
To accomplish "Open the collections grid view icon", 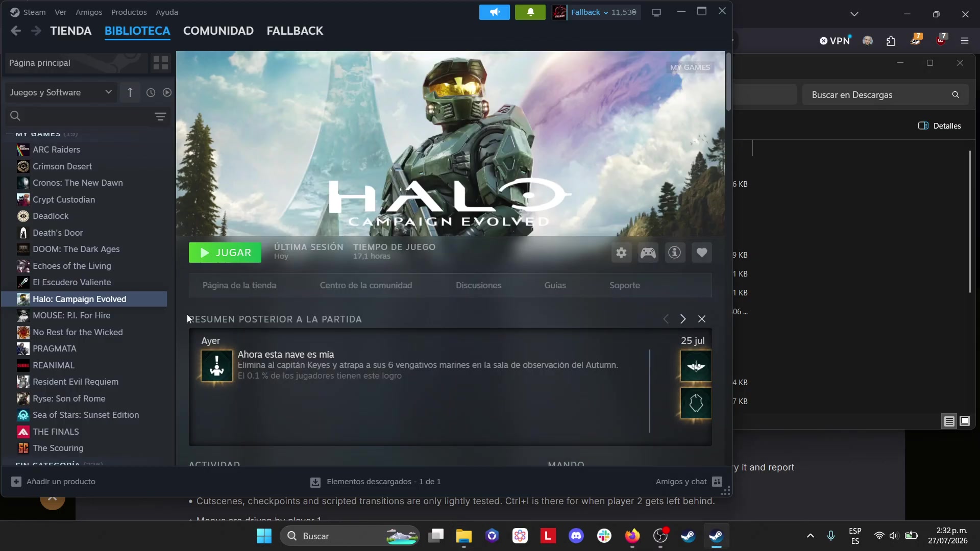I will tap(161, 63).
